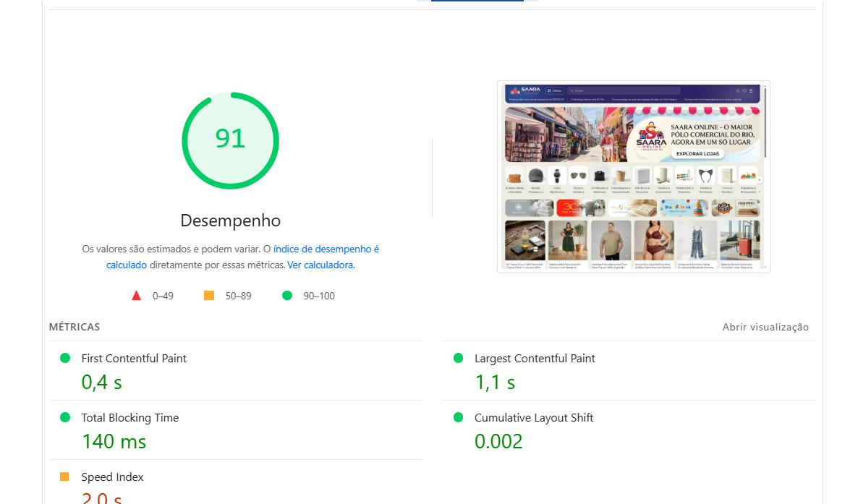Click the green dot beside First Contentful Paint
The image size is (858, 504).
click(65, 358)
